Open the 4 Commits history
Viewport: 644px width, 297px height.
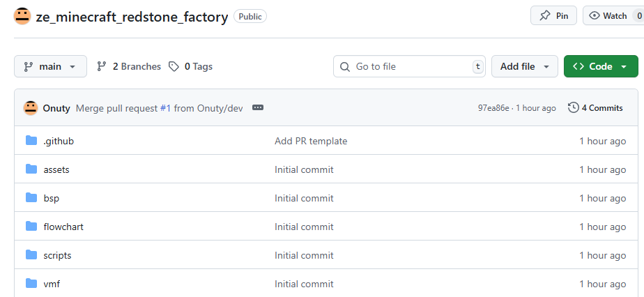pyautogui.click(x=595, y=108)
